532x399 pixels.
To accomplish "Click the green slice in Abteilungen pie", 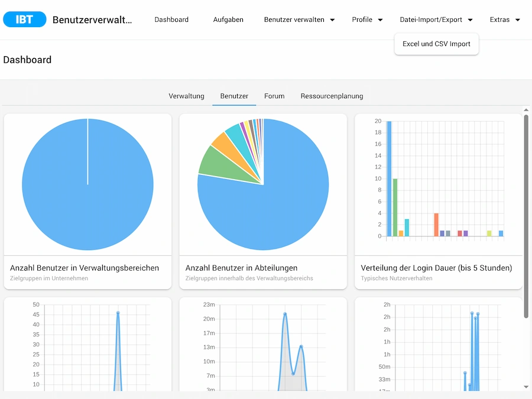I will pos(220,166).
